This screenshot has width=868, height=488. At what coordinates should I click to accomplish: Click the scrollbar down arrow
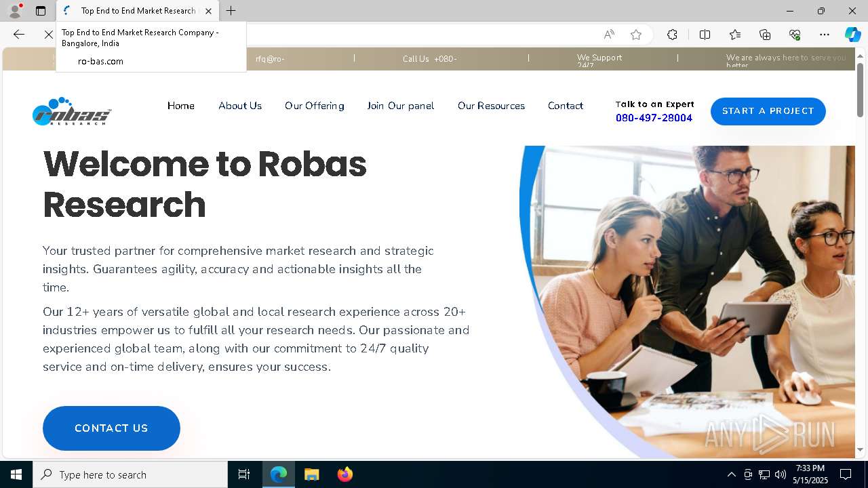(x=860, y=449)
